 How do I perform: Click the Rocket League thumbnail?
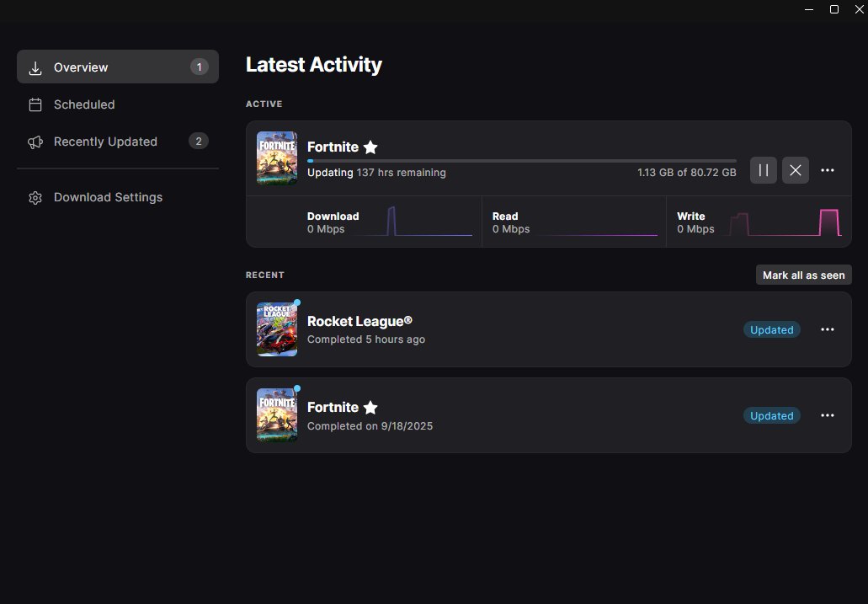click(277, 329)
